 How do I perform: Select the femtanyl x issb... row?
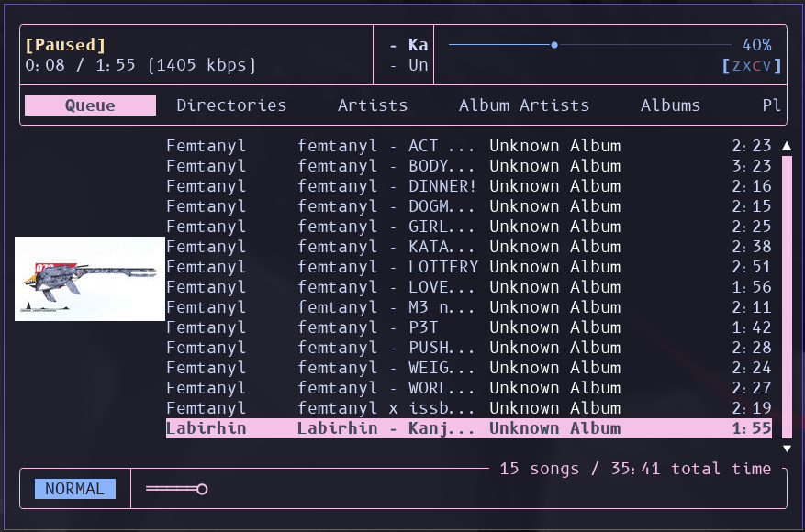[469, 408]
